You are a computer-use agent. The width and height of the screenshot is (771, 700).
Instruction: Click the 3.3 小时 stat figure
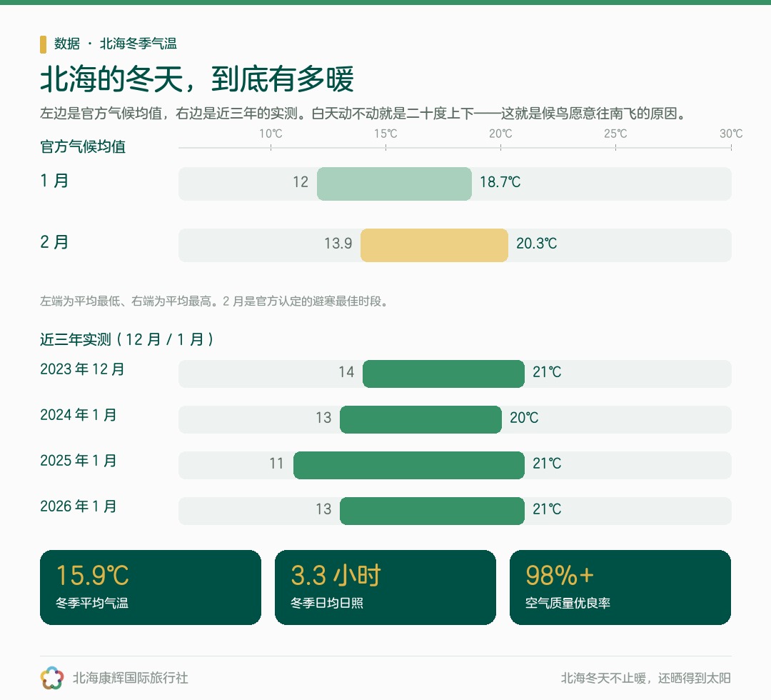(x=336, y=576)
